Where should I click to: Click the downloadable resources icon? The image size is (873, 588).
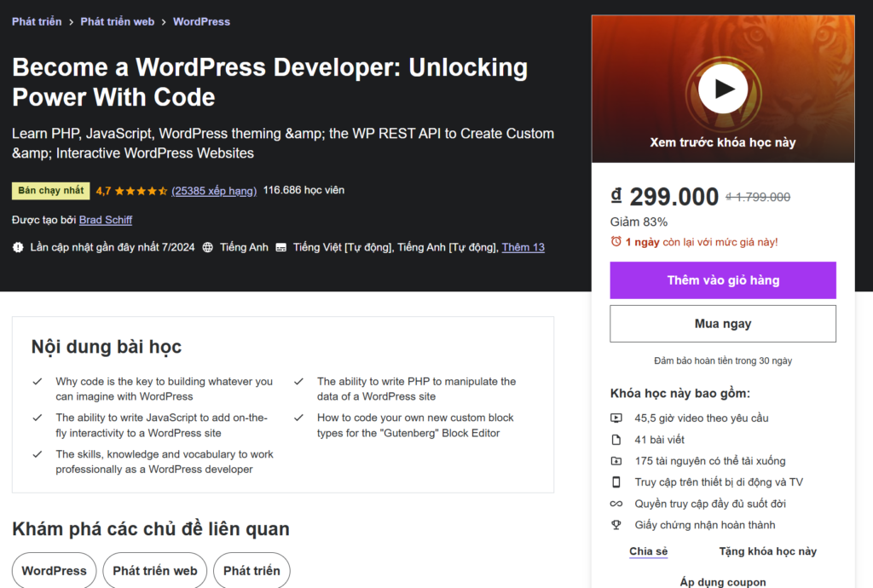[616, 461]
